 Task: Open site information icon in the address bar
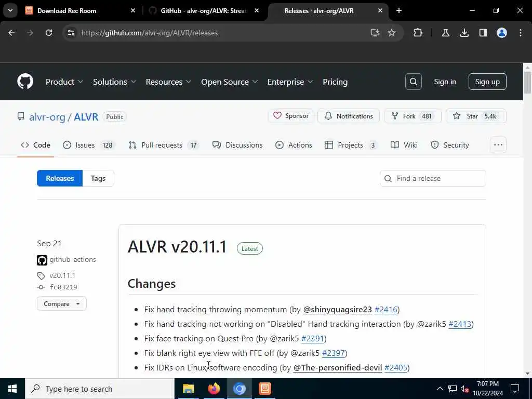(x=71, y=33)
